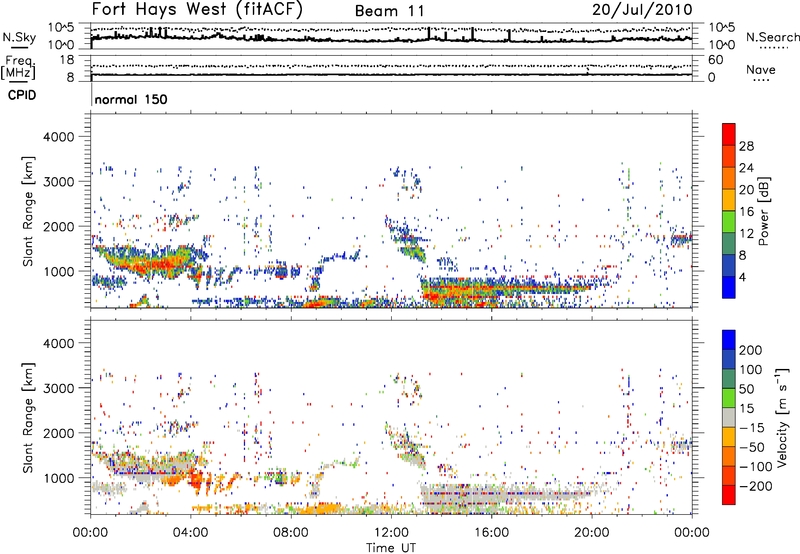Click the 'CPID' label
This screenshot has width=800, height=554.
click(22, 95)
